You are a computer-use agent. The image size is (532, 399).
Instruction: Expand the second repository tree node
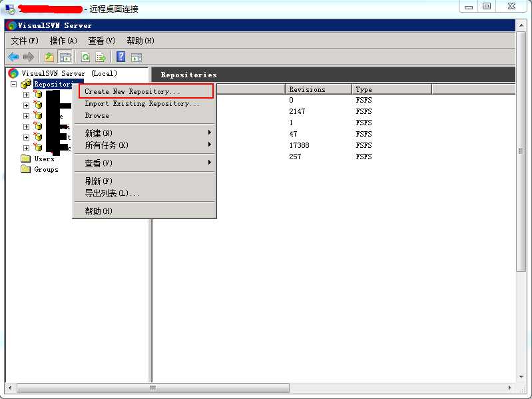pos(26,105)
